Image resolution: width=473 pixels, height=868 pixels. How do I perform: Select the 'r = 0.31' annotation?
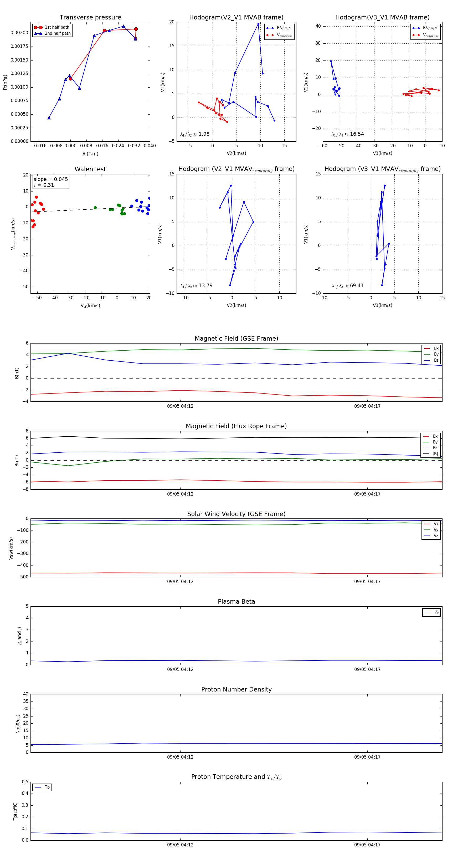[x=44, y=185]
